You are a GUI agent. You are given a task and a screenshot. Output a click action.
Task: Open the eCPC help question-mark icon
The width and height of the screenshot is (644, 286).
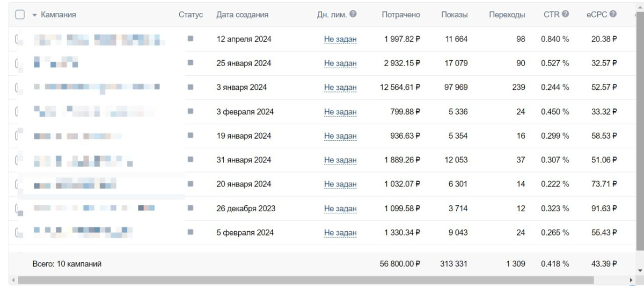click(613, 15)
